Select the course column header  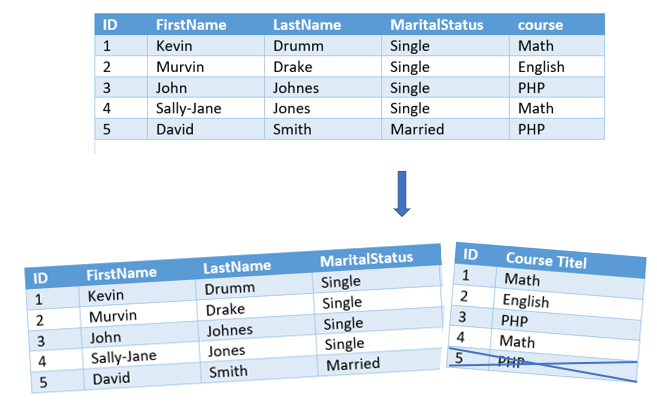[x=540, y=25]
